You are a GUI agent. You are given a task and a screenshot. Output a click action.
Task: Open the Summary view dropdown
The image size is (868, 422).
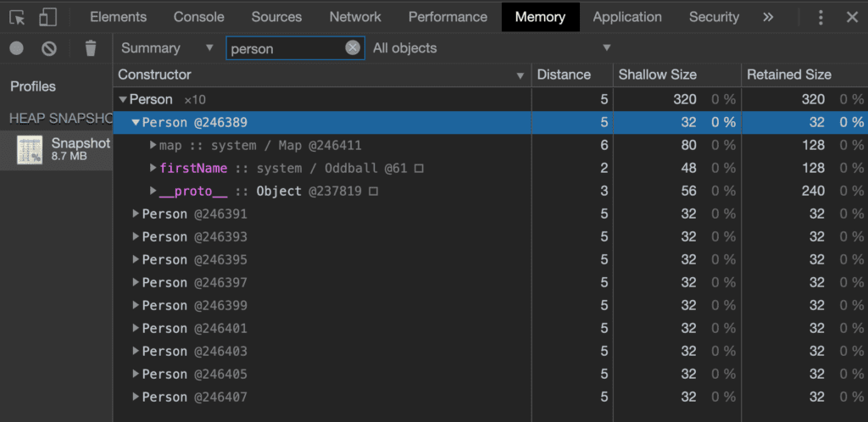pos(167,48)
